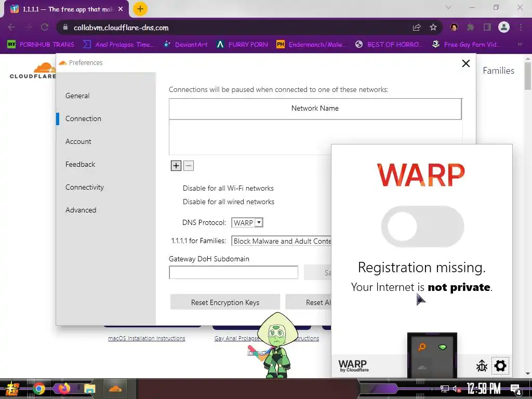Image resolution: width=532 pixels, height=399 pixels.
Task: Open macOS Installation Instructions link
Action: tap(147, 338)
